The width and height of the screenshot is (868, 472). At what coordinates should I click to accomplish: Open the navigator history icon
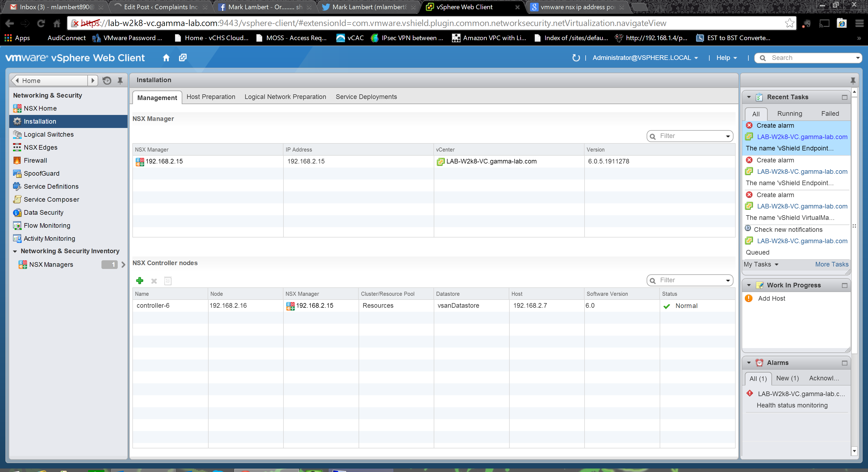107,81
